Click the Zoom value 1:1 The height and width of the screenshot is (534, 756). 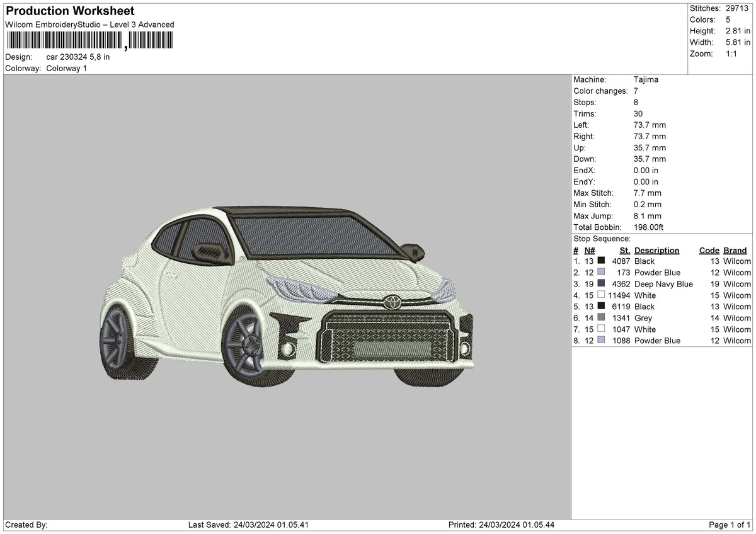(x=732, y=54)
